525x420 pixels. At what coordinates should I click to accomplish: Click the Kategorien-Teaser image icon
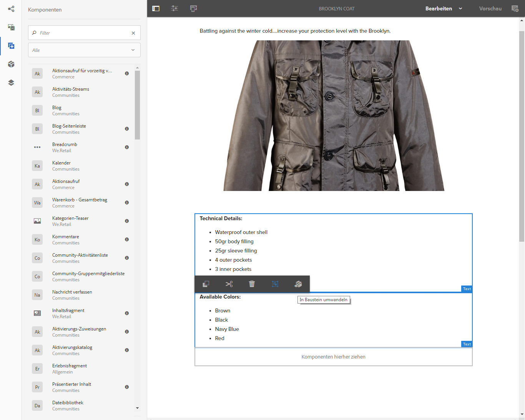pos(37,221)
